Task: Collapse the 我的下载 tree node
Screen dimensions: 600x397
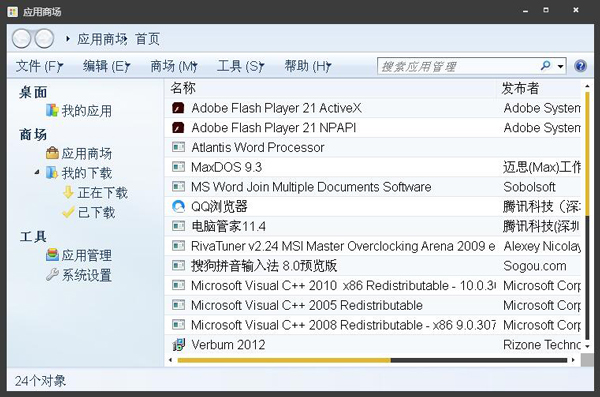Action: pyautogui.click(x=37, y=173)
